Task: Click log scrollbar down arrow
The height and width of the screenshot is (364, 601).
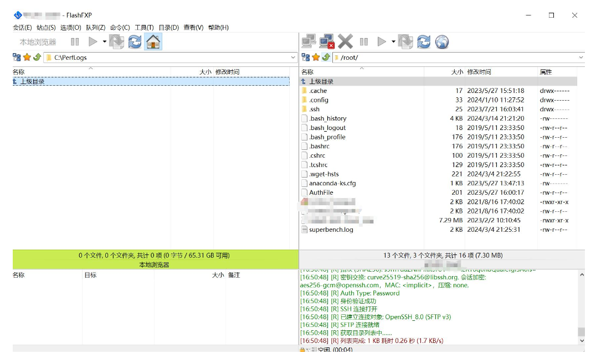Action: point(582,341)
